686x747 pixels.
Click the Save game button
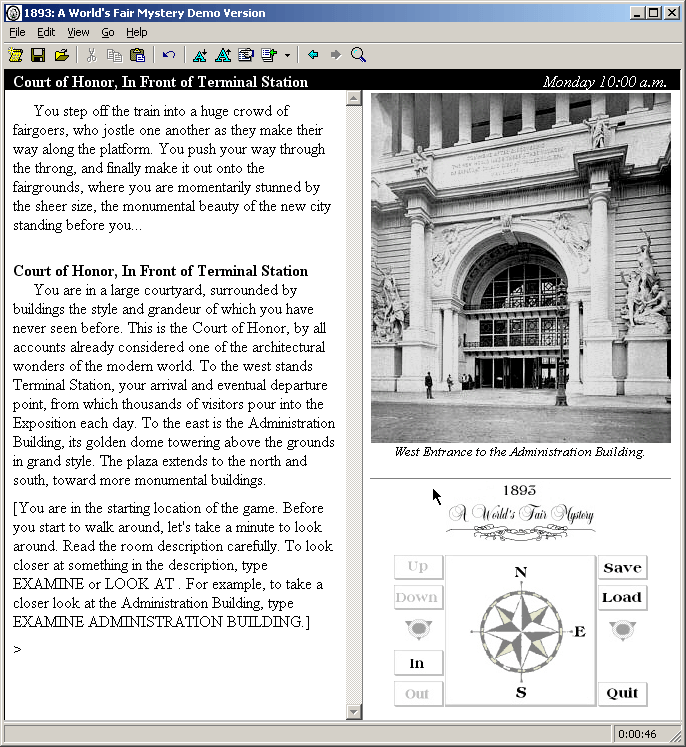pyautogui.click(x=622, y=567)
